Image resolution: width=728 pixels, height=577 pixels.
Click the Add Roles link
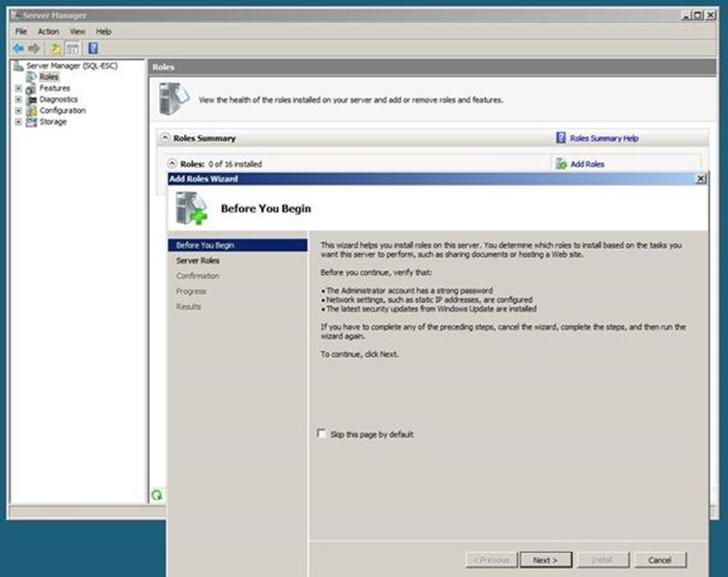coord(587,164)
